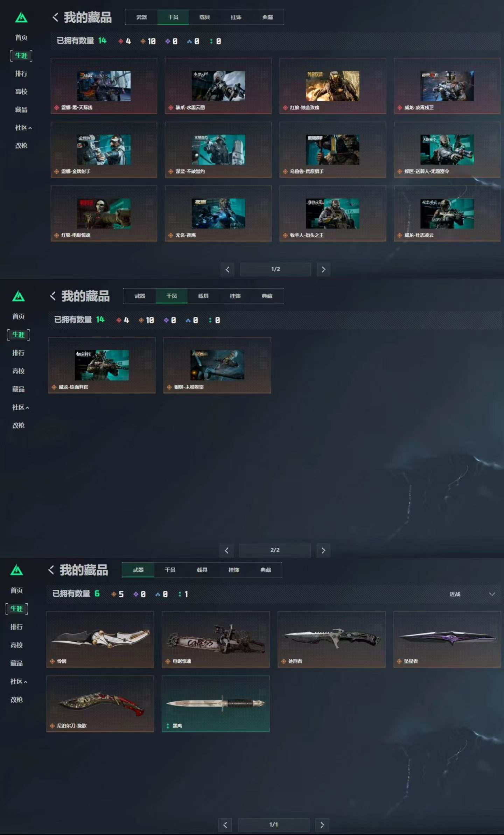This screenshot has width=504, height=835.
Task: Open the 典藏 tab in the weapons panel
Action: point(266,570)
